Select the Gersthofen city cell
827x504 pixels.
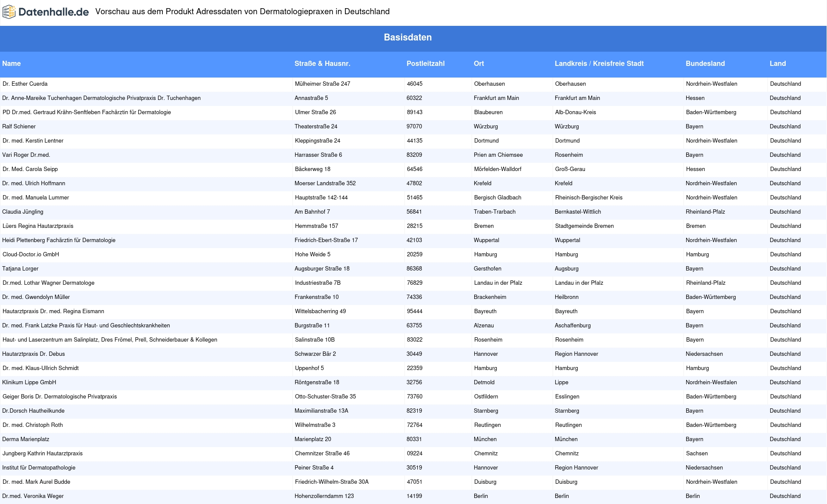tap(488, 269)
